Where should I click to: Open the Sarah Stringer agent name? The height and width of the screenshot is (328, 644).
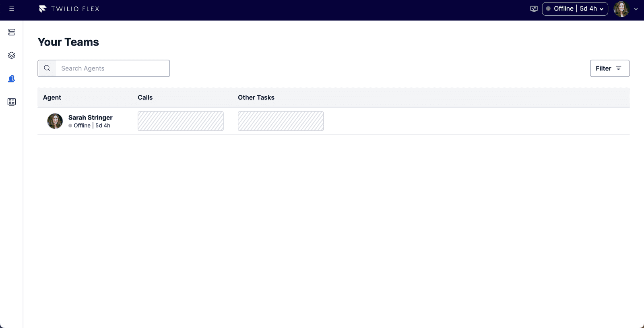tap(91, 118)
